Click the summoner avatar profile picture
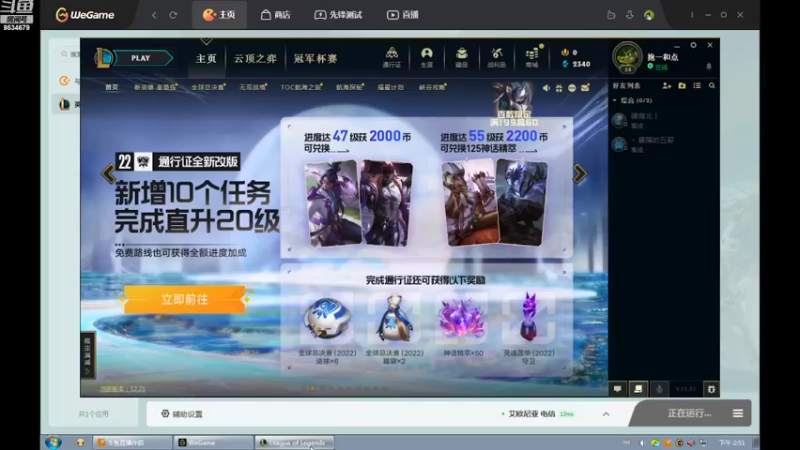The image size is (800, 450). click(x=627, y=57)
